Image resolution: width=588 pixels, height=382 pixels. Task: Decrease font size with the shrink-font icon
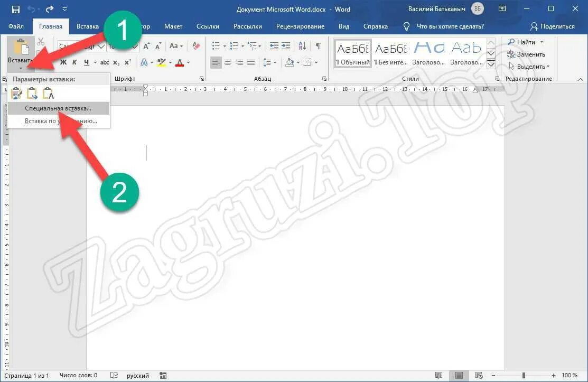[x=158, y=46]
